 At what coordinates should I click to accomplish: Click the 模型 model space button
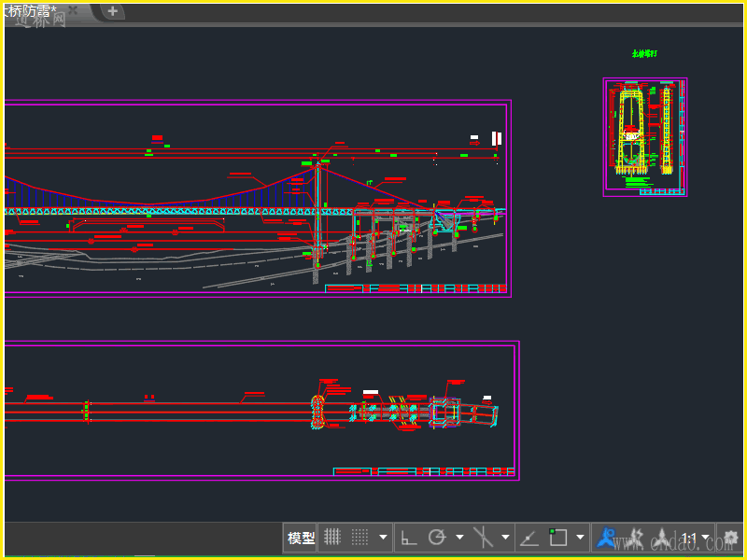coord(301,539)
